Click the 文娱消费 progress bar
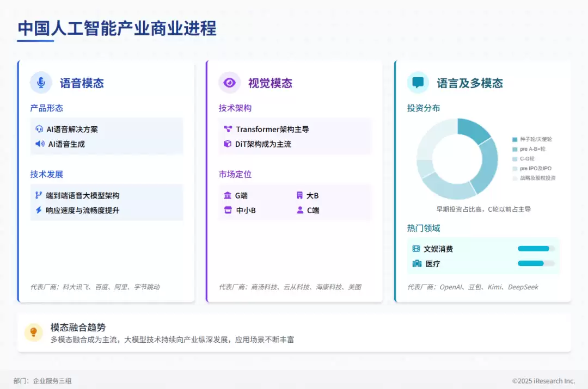Screen dimensions: 588x389 [x=536, y=249]
